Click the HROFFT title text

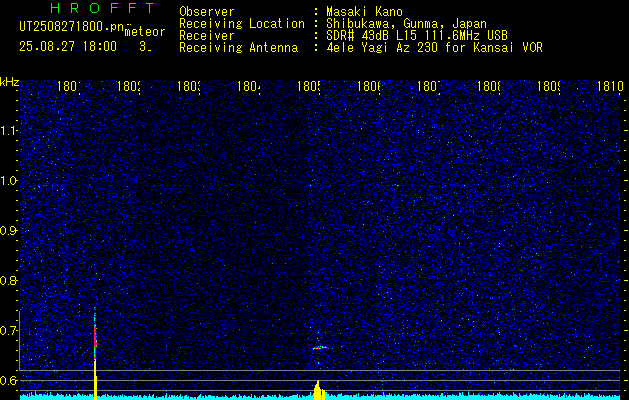[x=102, y=8]
